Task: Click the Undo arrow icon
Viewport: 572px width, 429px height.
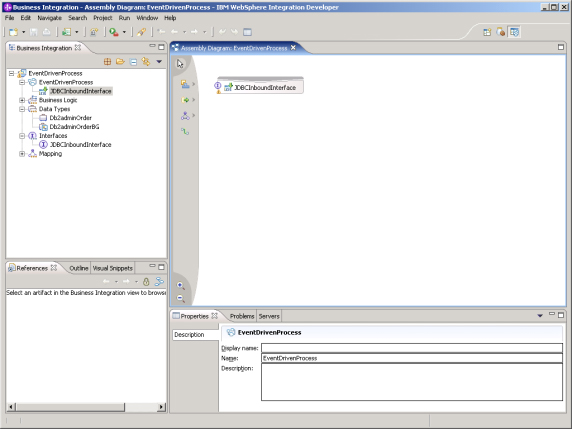Action: 222,32
